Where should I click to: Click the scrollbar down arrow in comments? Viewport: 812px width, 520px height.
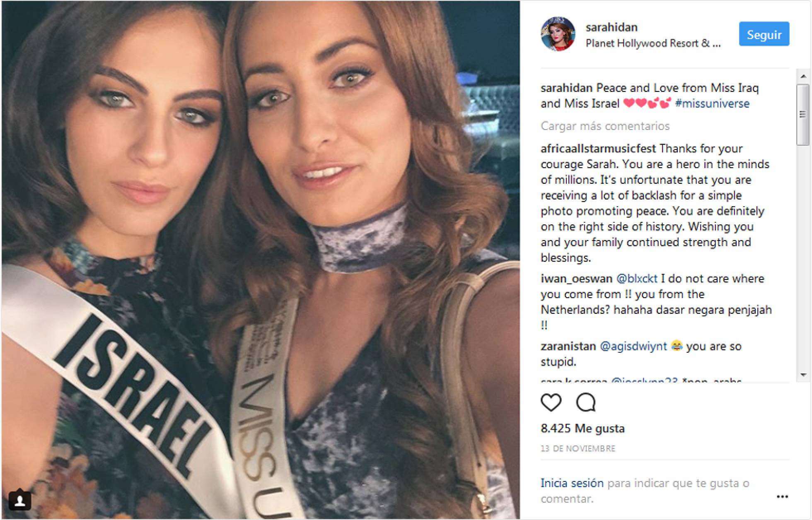click(803, 375)
